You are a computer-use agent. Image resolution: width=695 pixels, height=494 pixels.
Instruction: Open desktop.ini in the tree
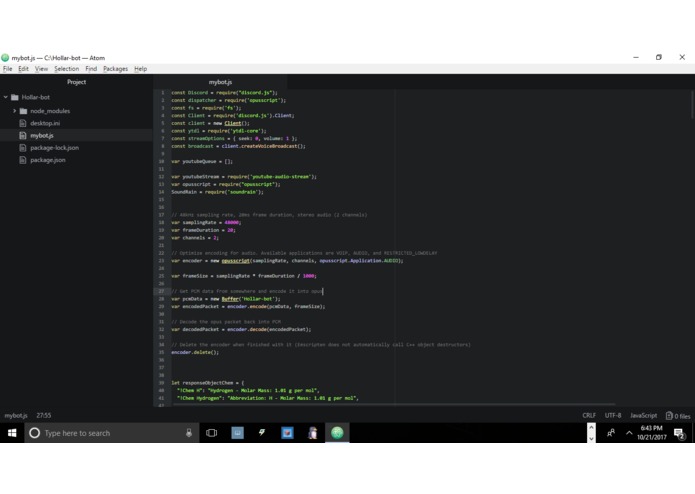45,123
